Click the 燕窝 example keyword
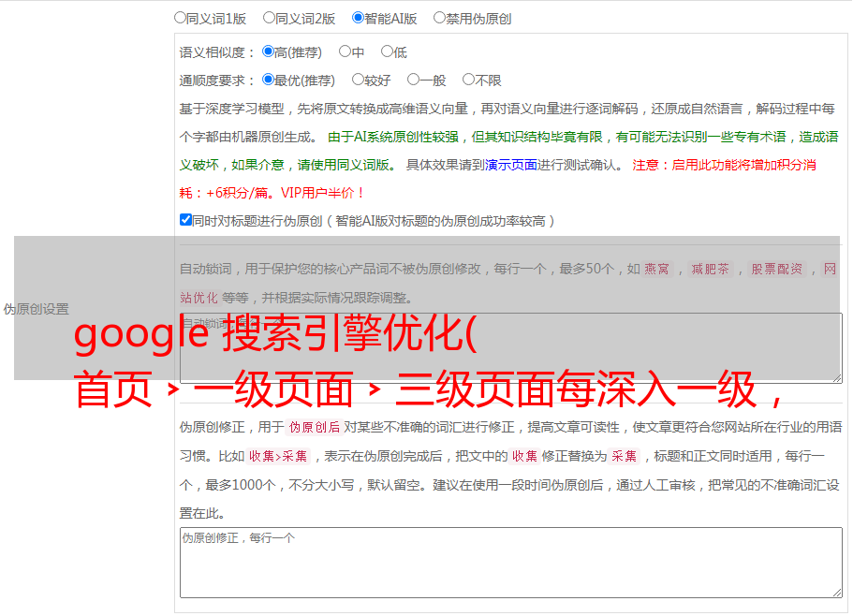 click(x=656, y=269)
